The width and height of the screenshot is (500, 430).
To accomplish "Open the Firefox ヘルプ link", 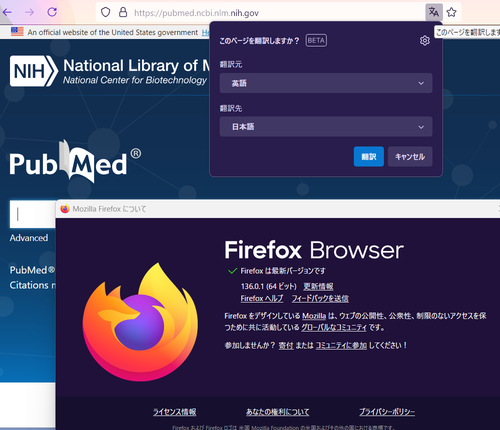I will click(262, 298).
